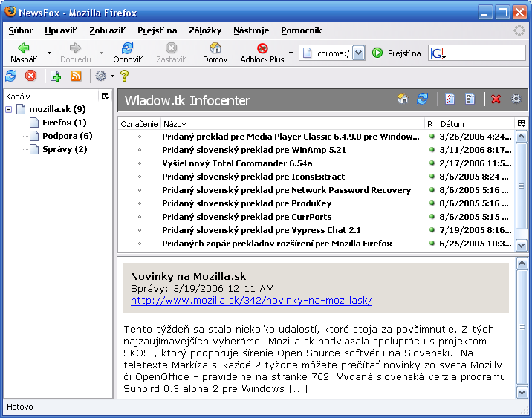The image size is (532, 418).
Task: Sort articles by Názov column
Action: point(293,124)
